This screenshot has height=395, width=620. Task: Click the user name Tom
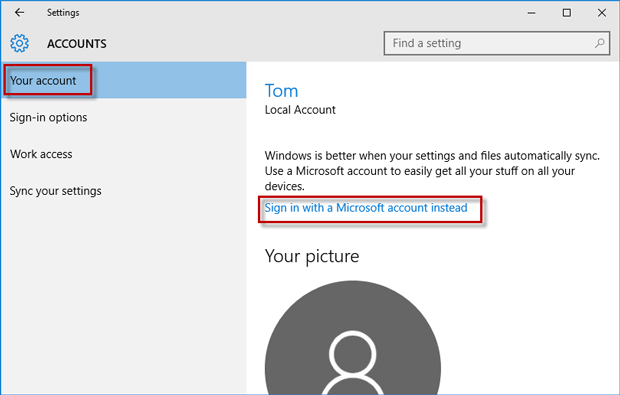click(281, 91)
